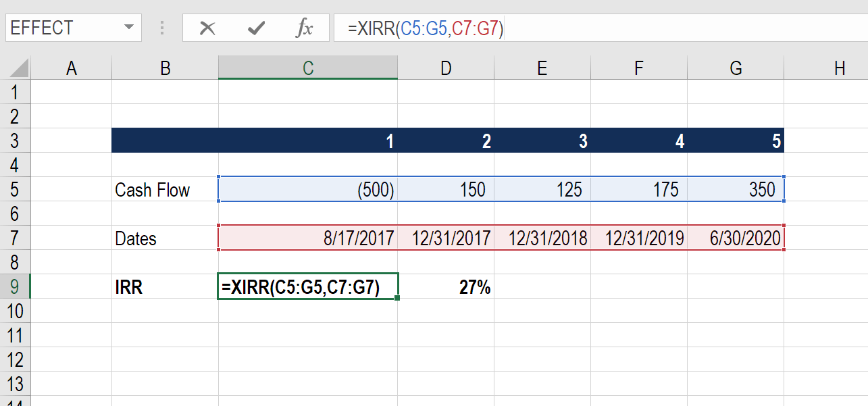
Task: Select column G header
Action: [x=735, y=68]
